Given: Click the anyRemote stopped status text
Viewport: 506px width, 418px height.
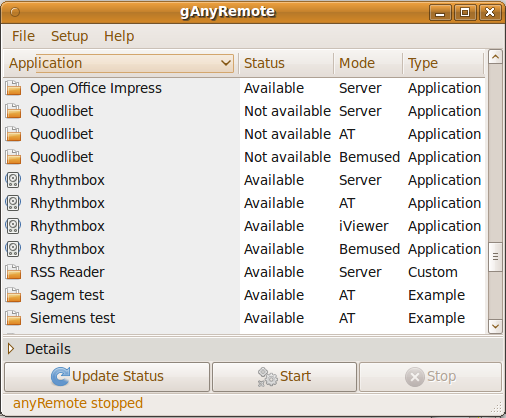Looking at the screenshot, I should tap(78, 403).
